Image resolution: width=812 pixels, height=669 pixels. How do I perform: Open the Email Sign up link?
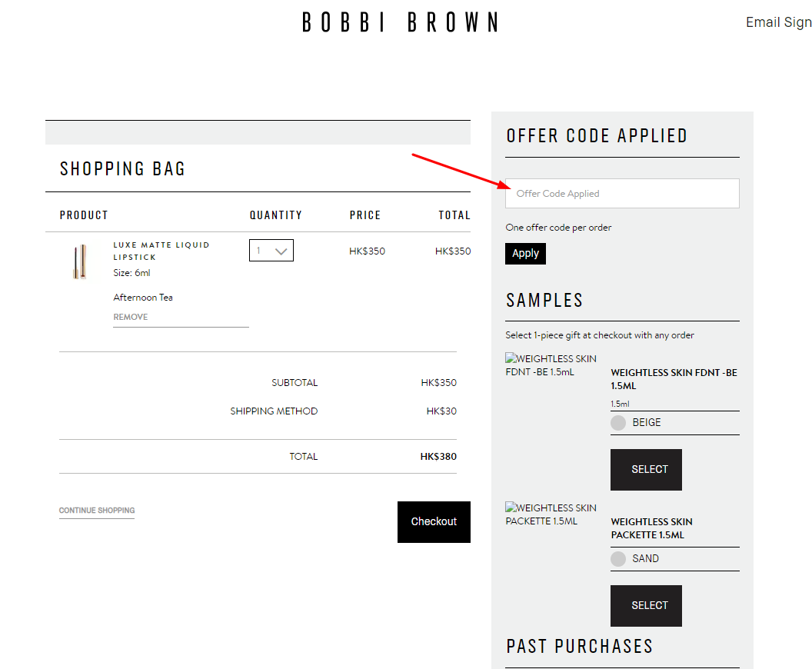[x=778, y=22]
